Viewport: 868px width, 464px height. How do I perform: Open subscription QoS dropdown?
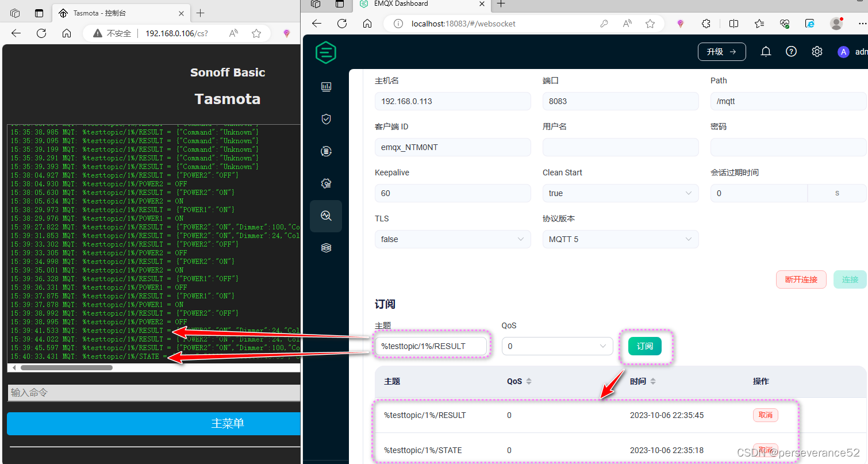coord(557,346)
